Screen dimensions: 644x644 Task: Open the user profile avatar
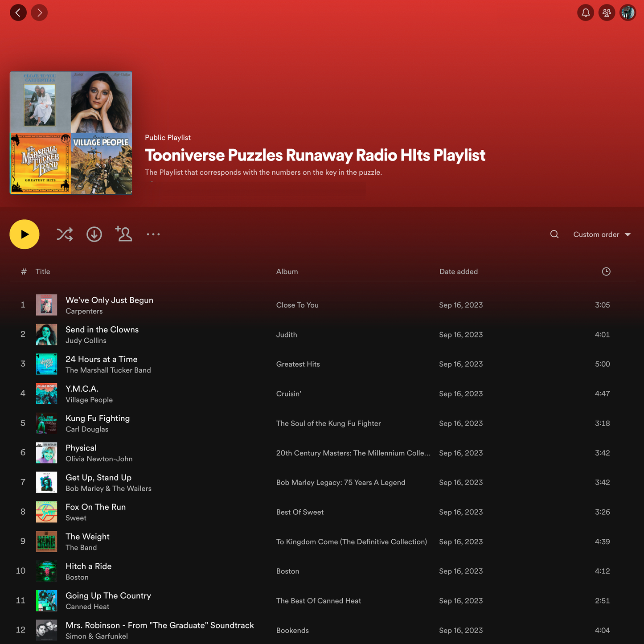coord(628,13)
